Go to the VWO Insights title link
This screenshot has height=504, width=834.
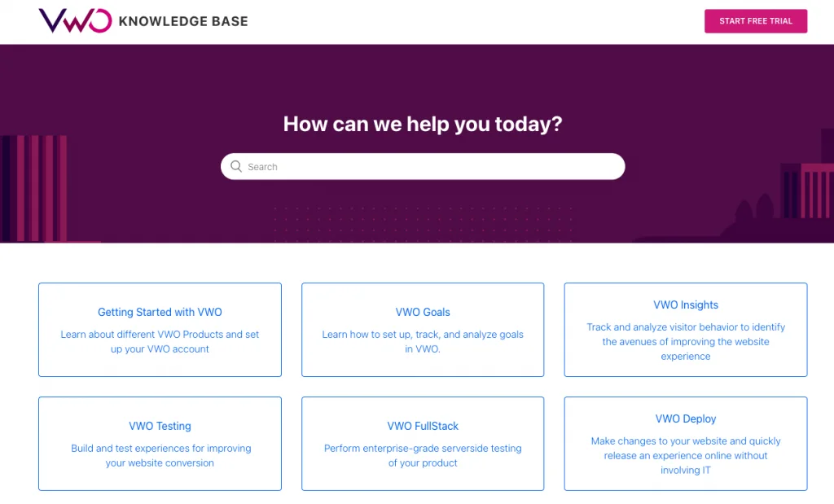686,305
